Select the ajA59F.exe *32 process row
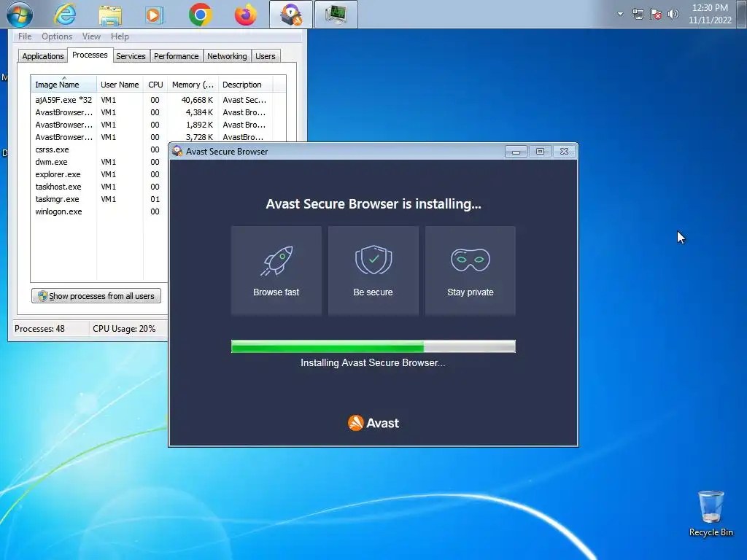747x560 pixels. [x=158, y=100]
